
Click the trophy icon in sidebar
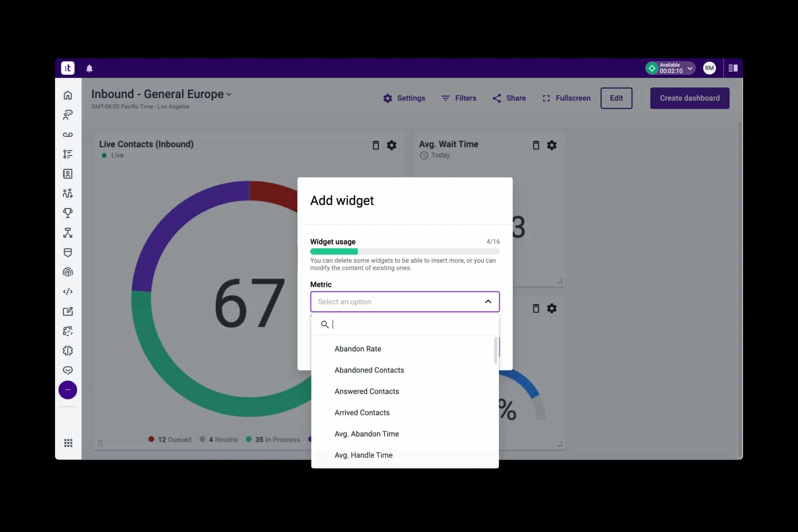click(x=68, y=213)
